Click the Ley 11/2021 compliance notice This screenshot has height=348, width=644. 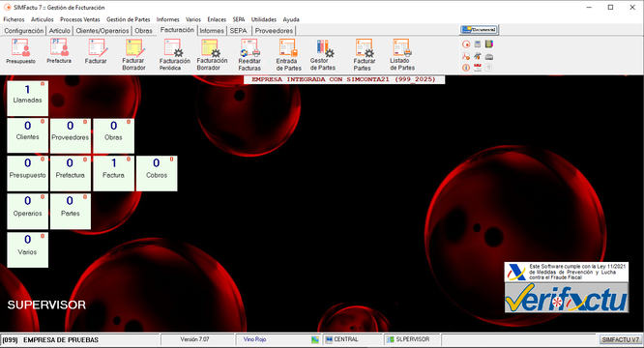point(567,272)
